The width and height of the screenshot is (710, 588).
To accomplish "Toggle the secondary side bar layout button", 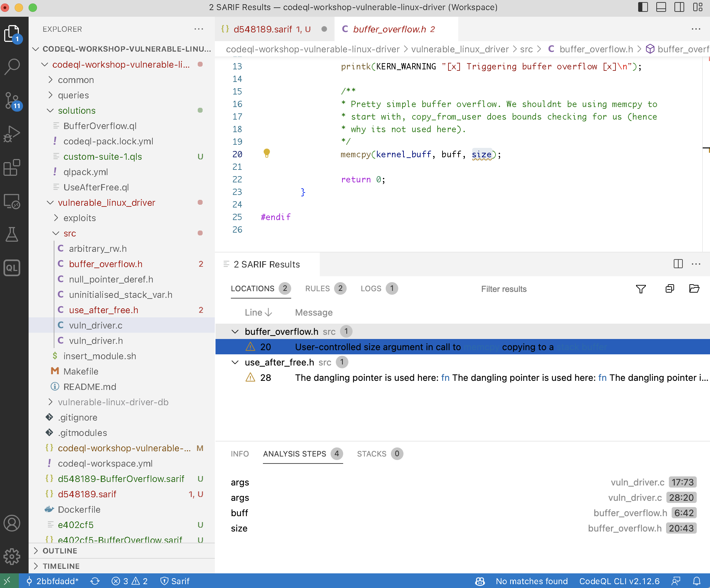I will click(x=679, y=7).
